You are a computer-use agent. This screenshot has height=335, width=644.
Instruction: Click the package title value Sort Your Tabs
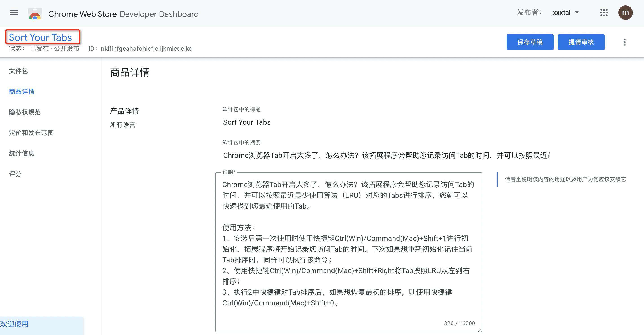point(247,122)
